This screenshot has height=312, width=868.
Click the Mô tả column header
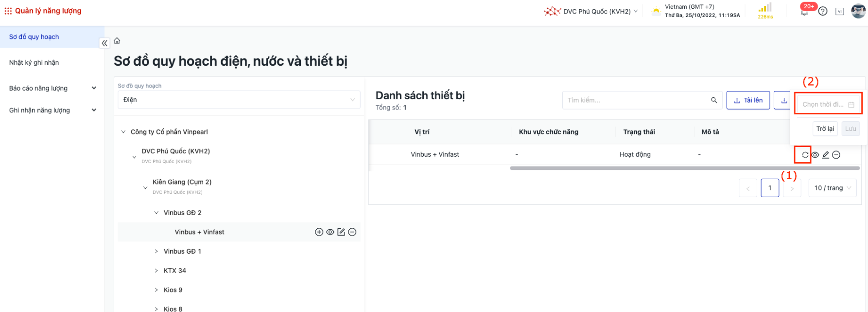coord(710,132)
